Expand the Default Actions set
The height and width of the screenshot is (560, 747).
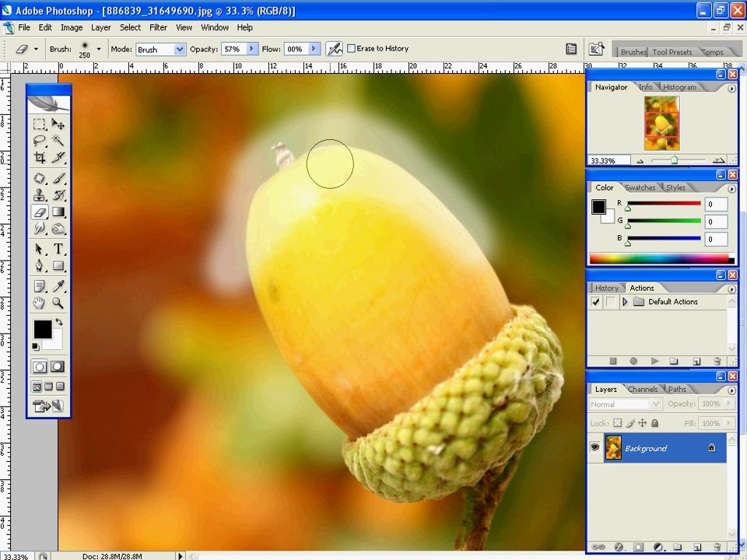point(625,302)
